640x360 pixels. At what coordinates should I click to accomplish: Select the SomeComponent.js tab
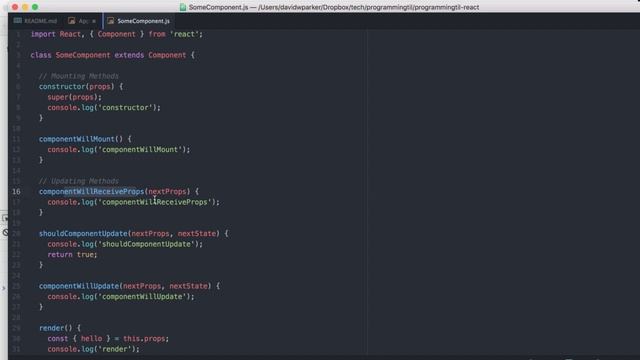tap(139, 21)
